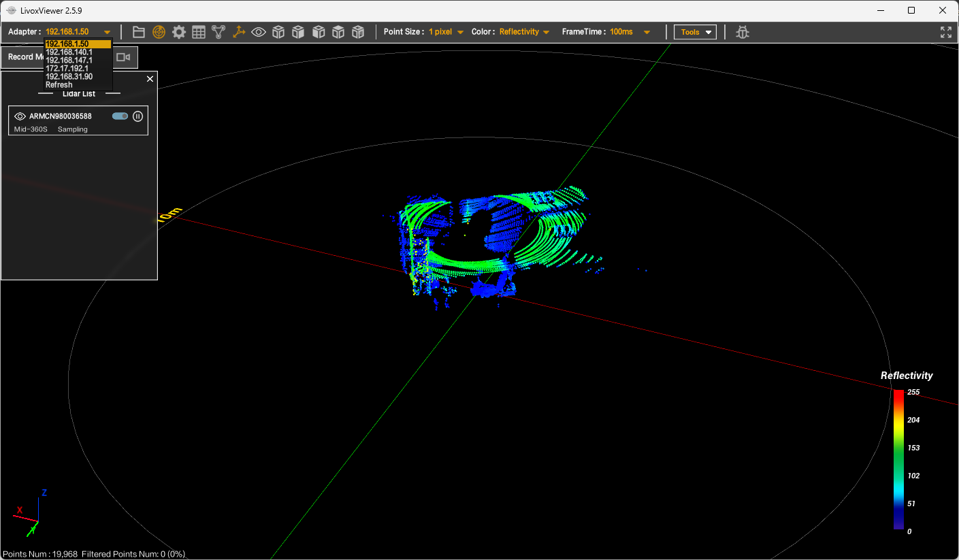Click the 204 value on the legend
This screenshot has height=560, width=959.
(x=913, y=420)
